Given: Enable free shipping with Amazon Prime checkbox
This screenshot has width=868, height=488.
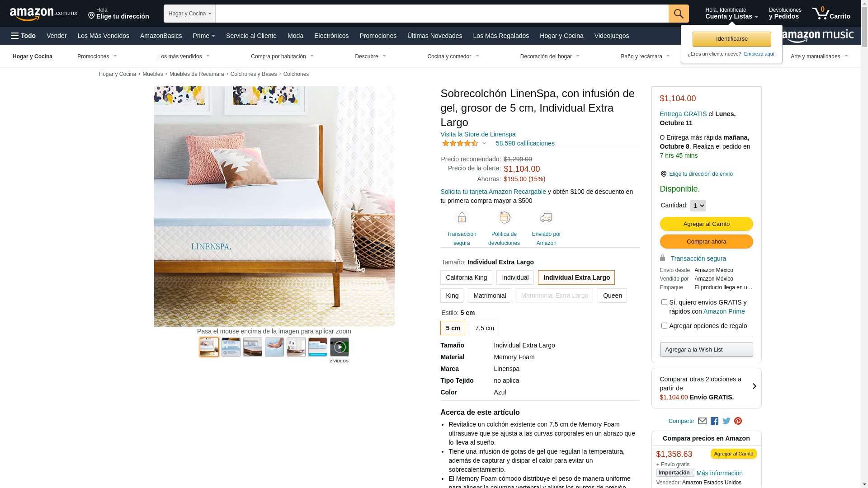Looking at the screenshot, I should tap(664, 302).
